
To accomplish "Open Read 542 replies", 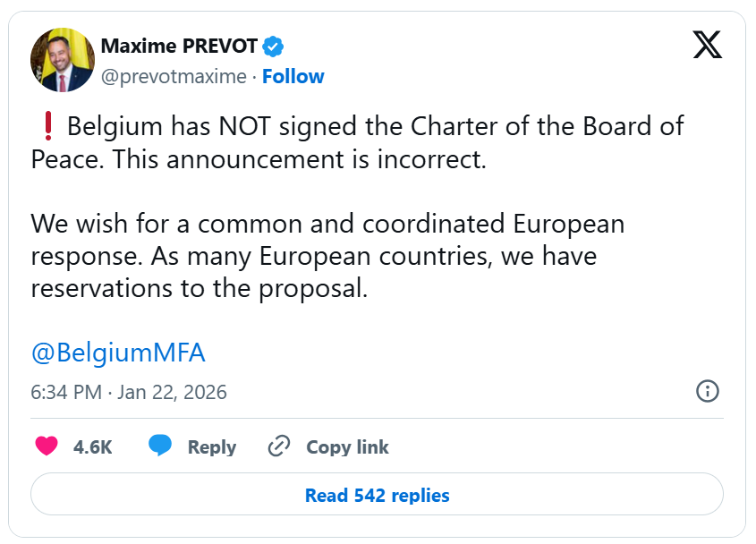I will tap(377, 495).
